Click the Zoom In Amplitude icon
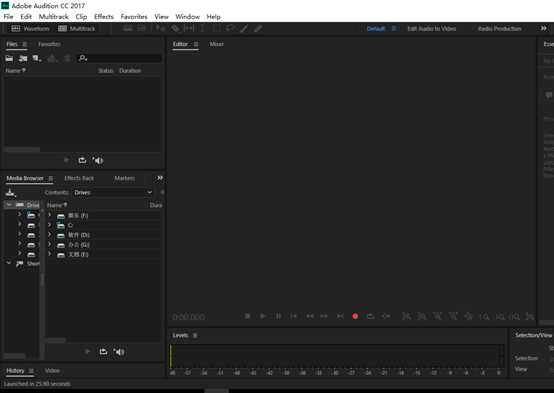This screenshot has height=393, width=554. (x=406, y=316)
